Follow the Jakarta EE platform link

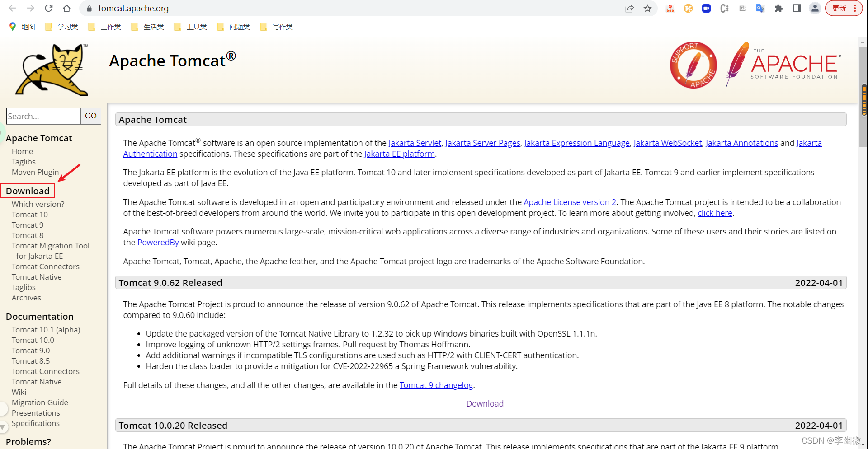tap(400, 154)
